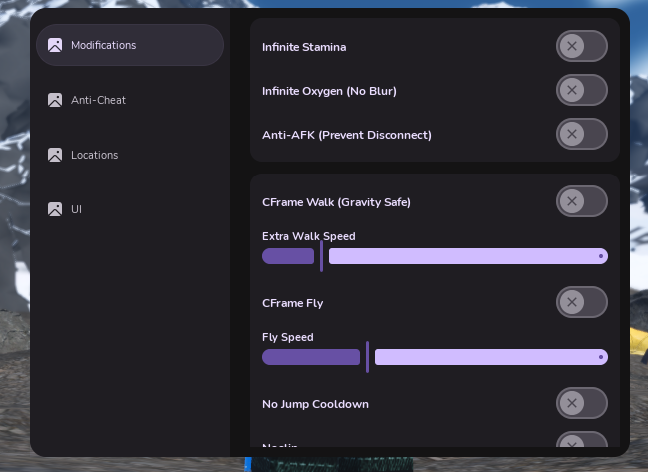Select the Modifications tab label
The width and height of the screenshot is (648, 472).
click(104, 45)
